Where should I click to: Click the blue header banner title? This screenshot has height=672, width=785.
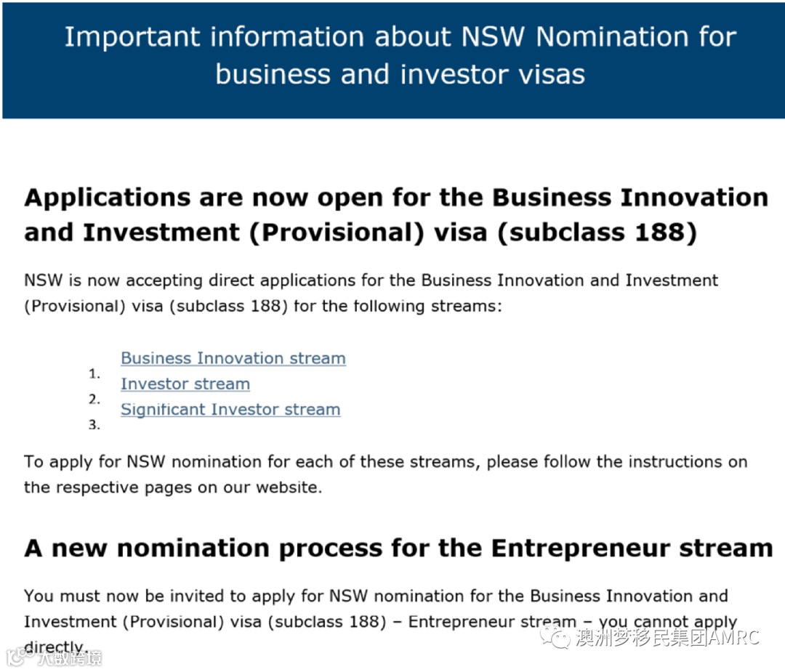click(400, 55)
